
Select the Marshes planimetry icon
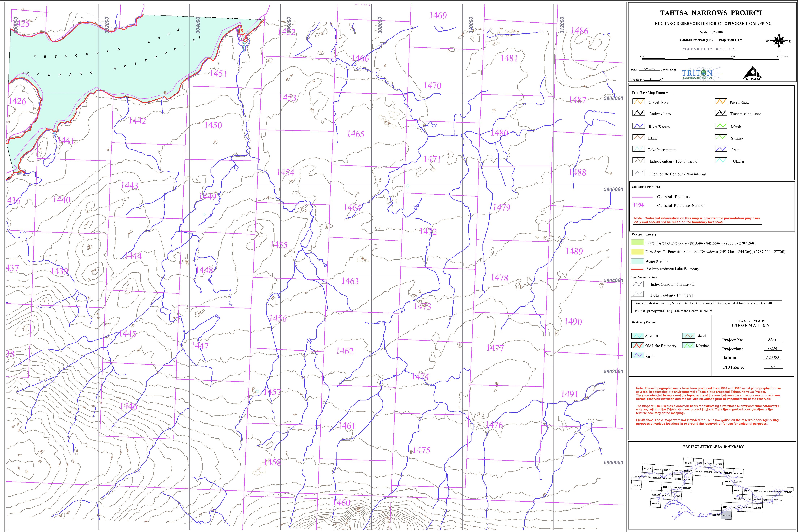(x=688, y=346)
